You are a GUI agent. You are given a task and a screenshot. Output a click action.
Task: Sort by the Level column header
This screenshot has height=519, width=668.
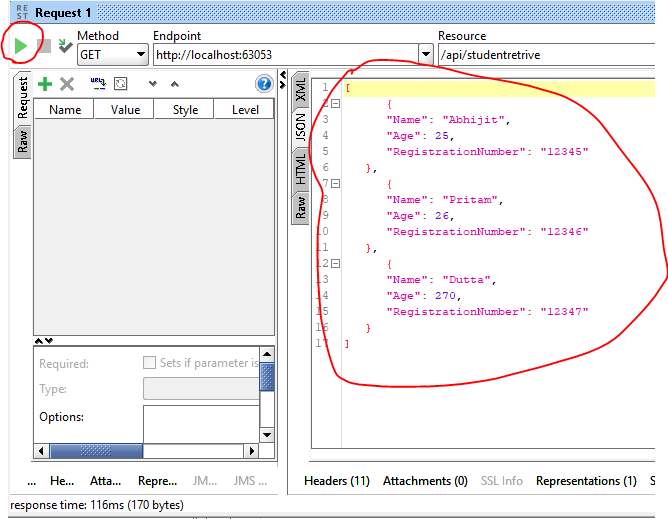click(245, 110)
